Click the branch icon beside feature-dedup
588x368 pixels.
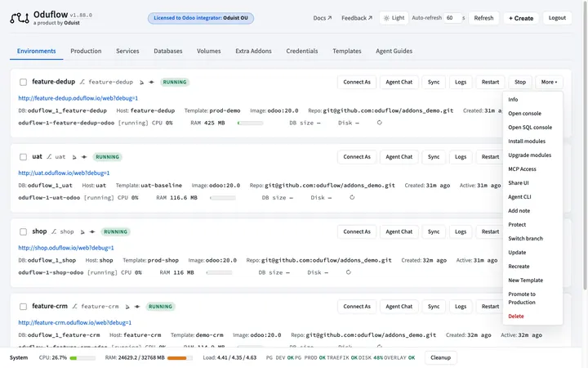coord(82,82)
